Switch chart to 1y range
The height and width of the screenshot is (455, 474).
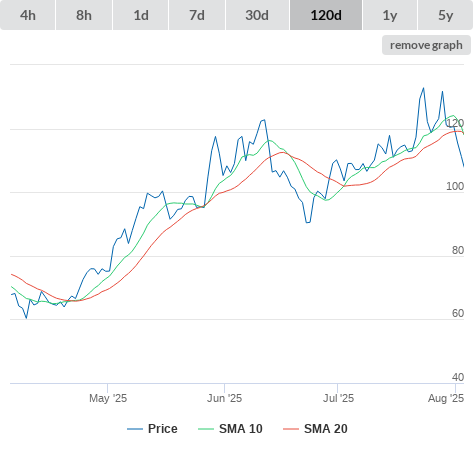pyautogui.click(x=390, y=15)
